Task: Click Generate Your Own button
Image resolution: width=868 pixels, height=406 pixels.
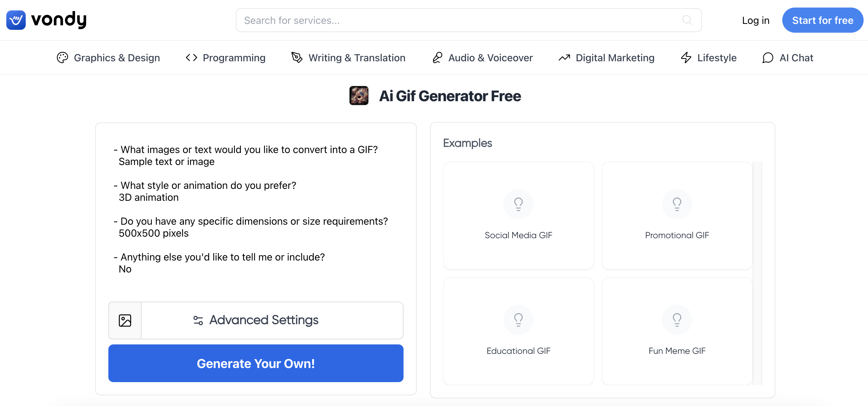Action: coord(255,363)
